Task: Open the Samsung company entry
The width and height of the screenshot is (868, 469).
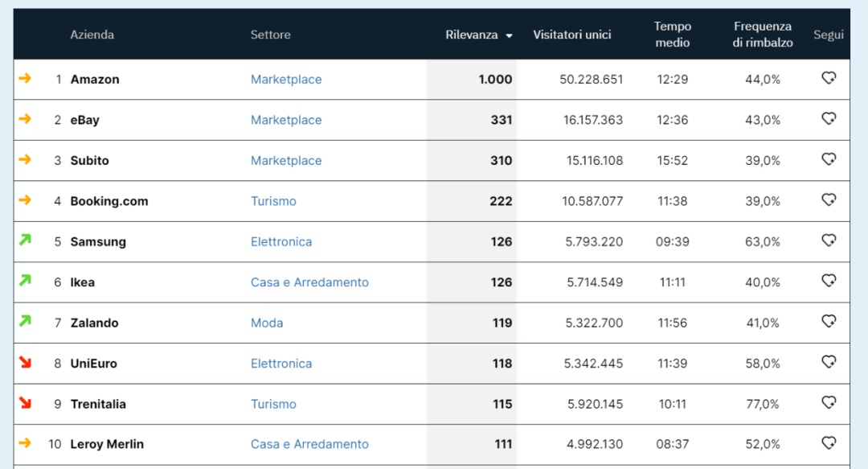Action: coord(98,241)
